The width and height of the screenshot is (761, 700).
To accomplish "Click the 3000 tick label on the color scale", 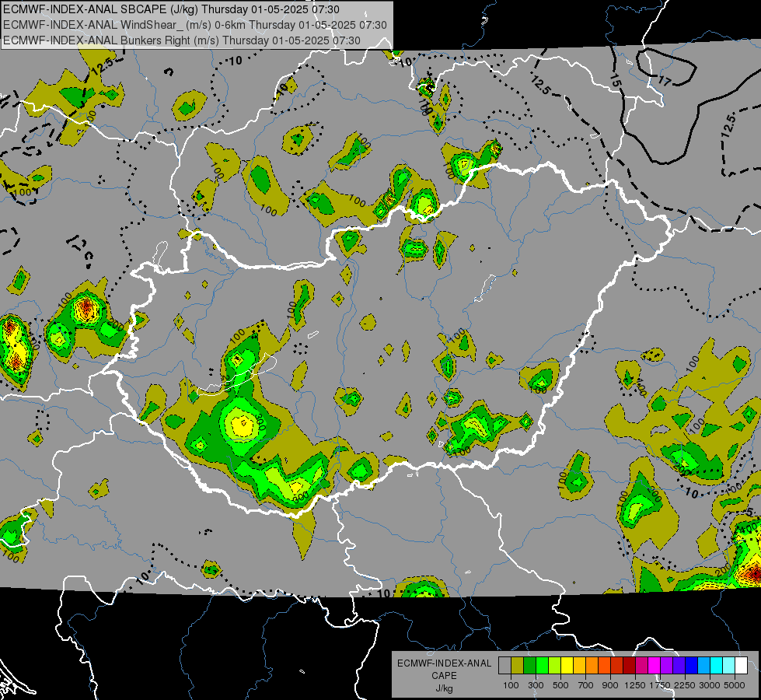I will (x=710, y=685).
